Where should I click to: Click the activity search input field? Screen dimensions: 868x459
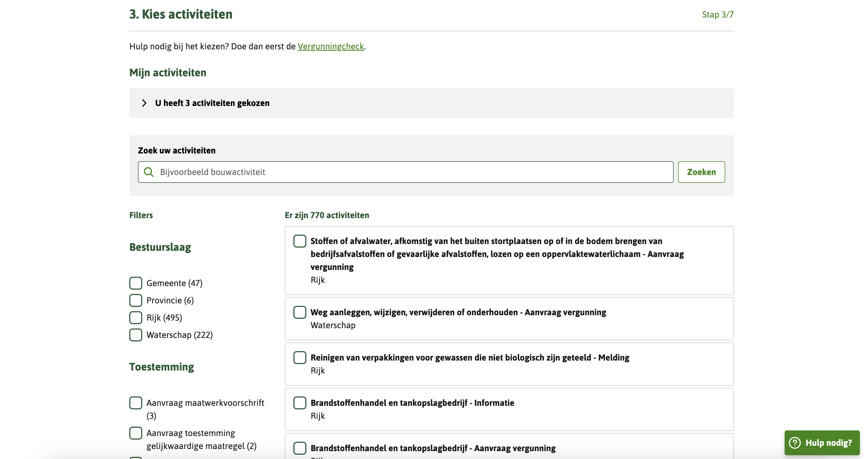click(x=404, y=172)
